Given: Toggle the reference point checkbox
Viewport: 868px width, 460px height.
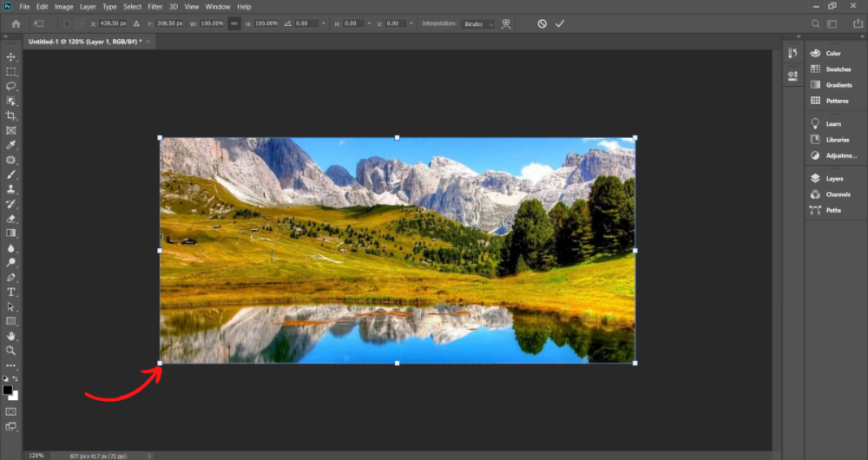Looking at the screenshot, I should coord(67,23).
